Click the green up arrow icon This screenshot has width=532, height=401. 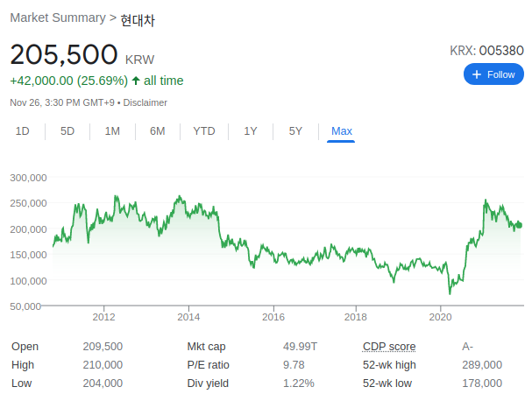point(136,81)
